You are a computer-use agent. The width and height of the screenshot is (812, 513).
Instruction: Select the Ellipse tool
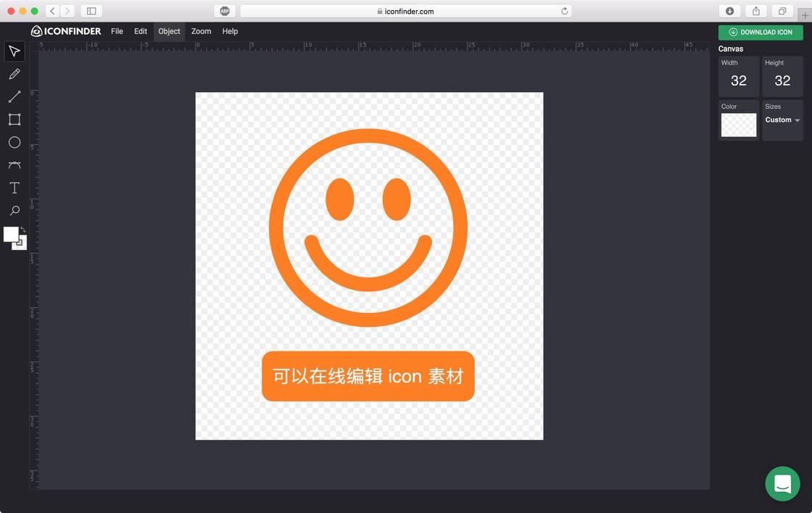(x=14, y=142)
